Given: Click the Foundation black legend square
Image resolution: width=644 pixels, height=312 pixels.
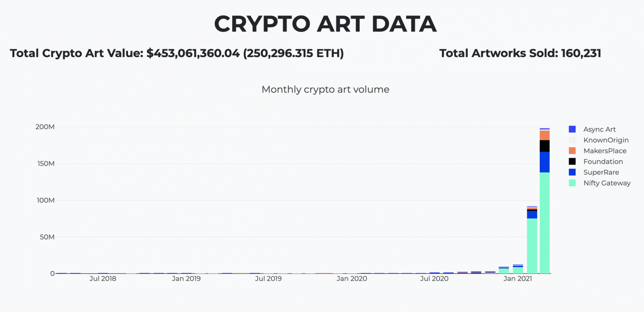Looking at the screenshot, I should (572, 161).
